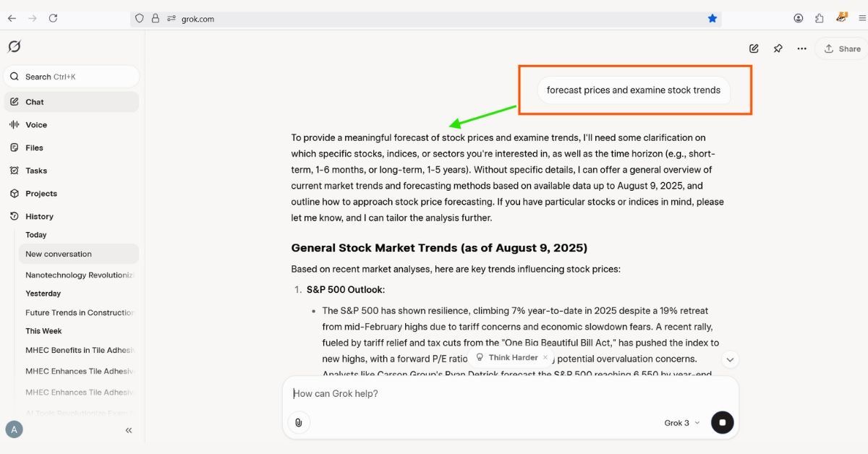Open the Grok 3 model dropdown
868x454 pixels.
681,423
